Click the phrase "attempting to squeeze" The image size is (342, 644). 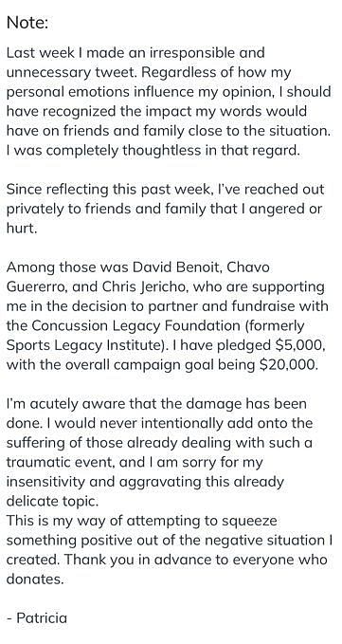tap(202, 522)
